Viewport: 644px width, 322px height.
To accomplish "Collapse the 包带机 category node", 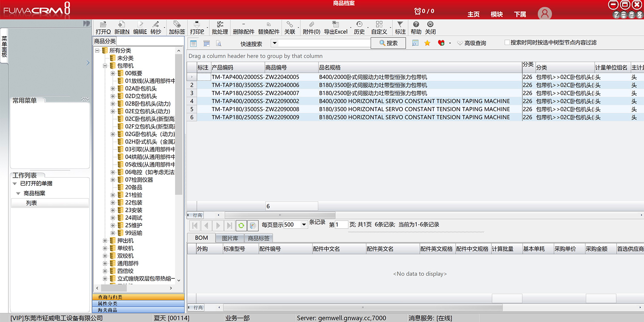I will pos(105,66).
